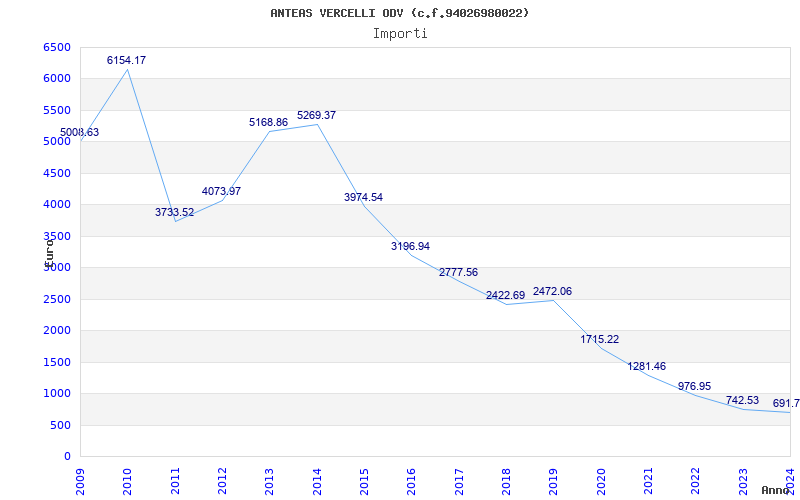Click x-axis year 2021
Image resolution: width=800 pixels, height=500 pixels.
(648, 481)
